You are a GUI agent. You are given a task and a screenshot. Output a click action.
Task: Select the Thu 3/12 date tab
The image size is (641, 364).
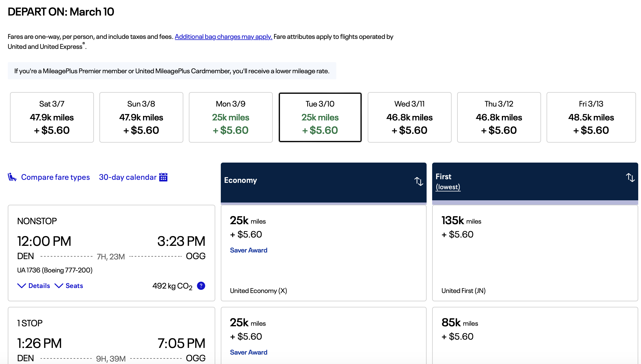point(499,117)
